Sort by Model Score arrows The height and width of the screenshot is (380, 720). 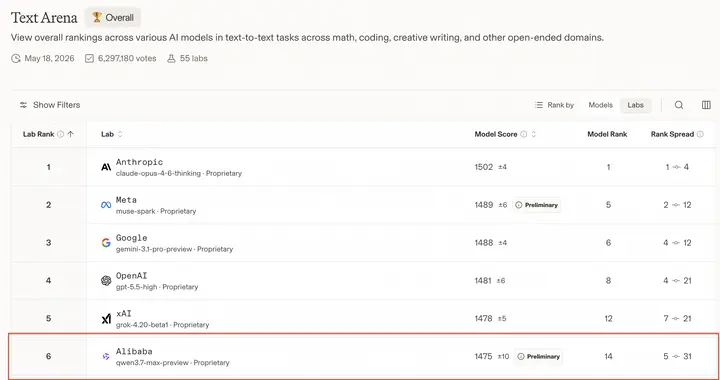[x=534, y=134]
